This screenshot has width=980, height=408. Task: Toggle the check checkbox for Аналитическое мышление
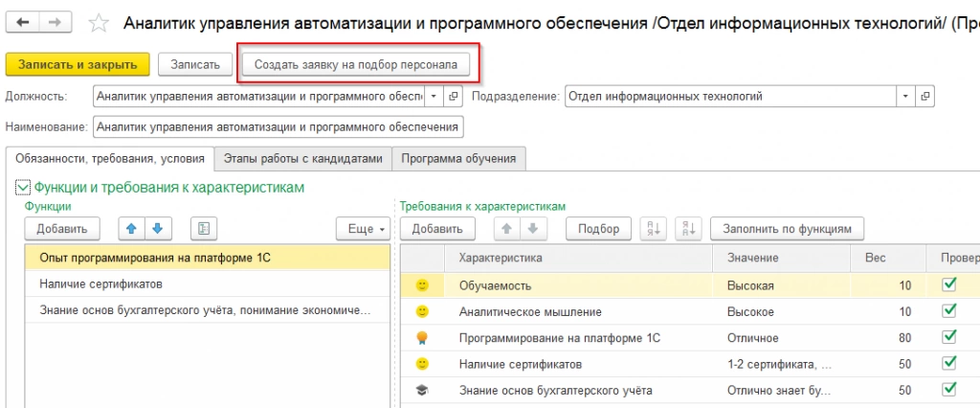(x=950, y=310)
